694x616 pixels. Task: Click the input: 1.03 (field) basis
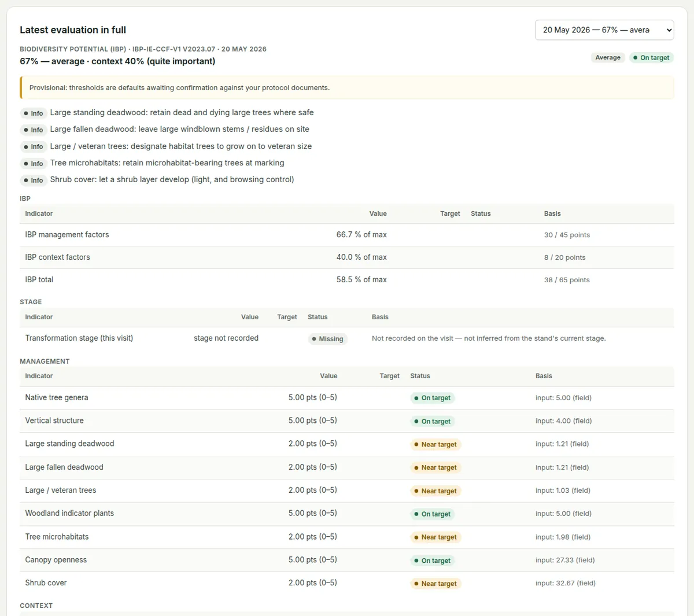coord(563,490)
